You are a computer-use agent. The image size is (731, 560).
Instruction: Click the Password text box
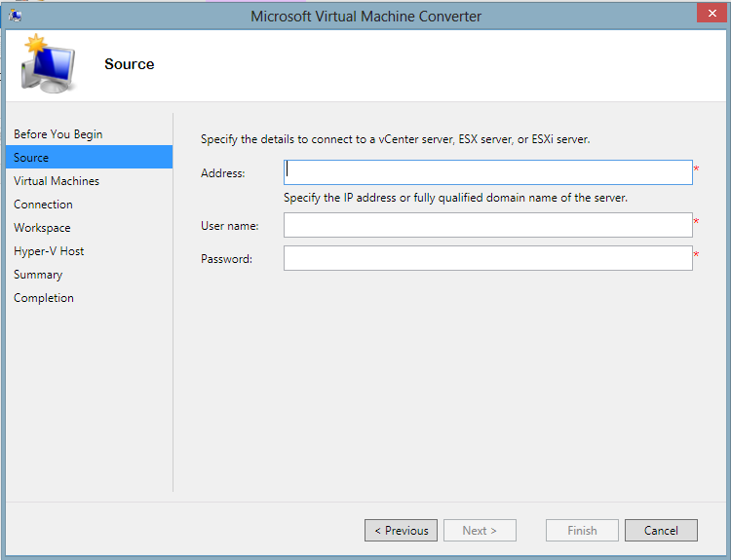pos(487,258)
